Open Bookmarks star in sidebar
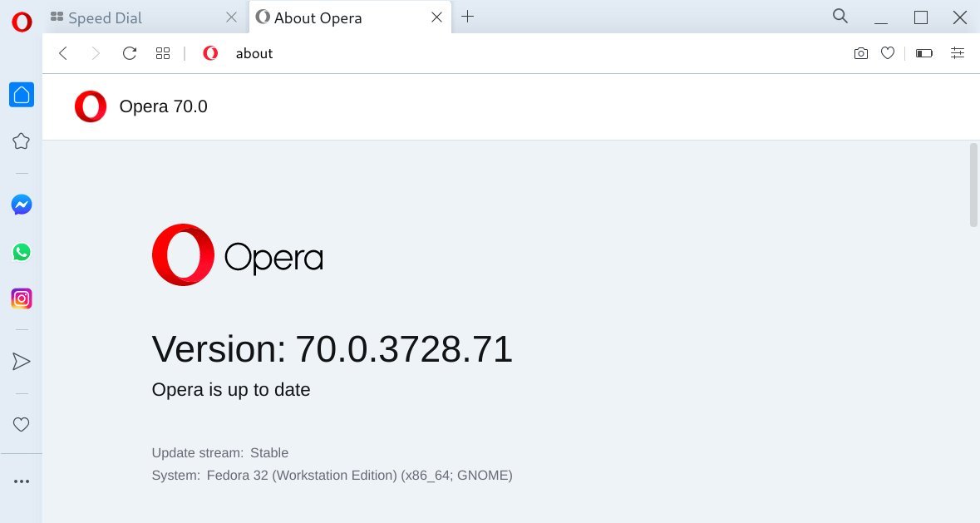The image size is (980, 523). tap(22, 141)
